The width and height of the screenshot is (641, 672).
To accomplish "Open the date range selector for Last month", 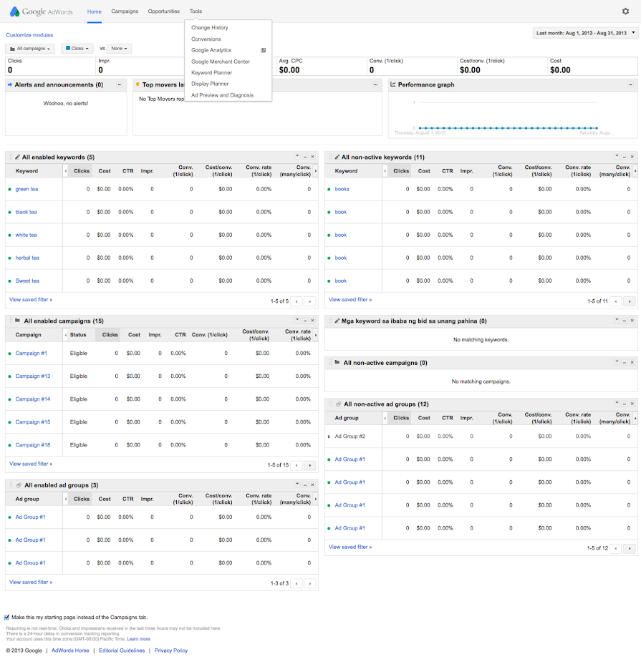I will click(584, 32).
